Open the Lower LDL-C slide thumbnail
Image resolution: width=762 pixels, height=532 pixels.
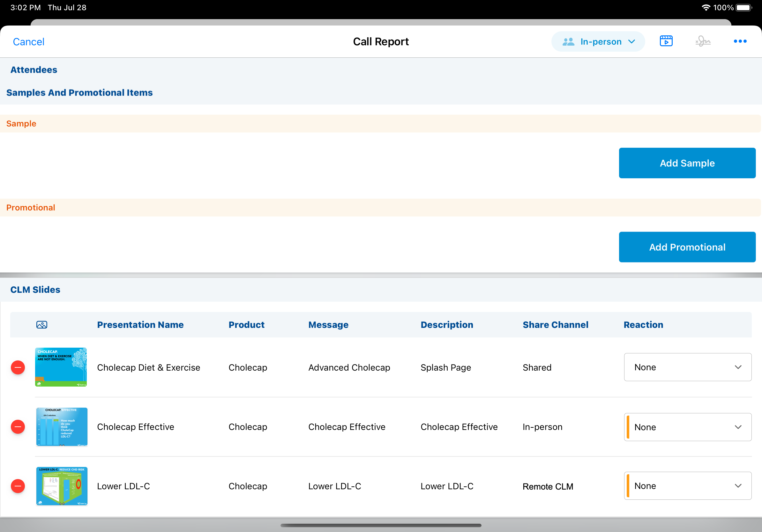pyautogui.click(x=62, y=486)
